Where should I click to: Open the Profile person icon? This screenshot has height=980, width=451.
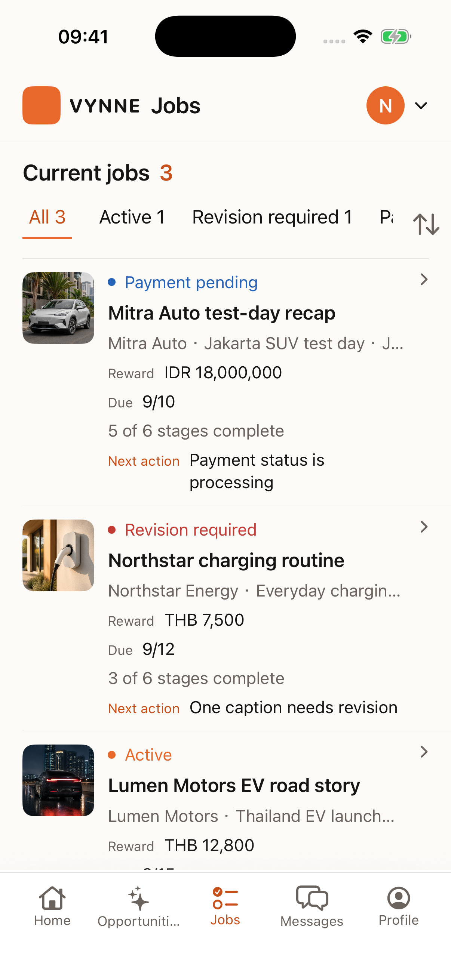(x=399, y=898)
